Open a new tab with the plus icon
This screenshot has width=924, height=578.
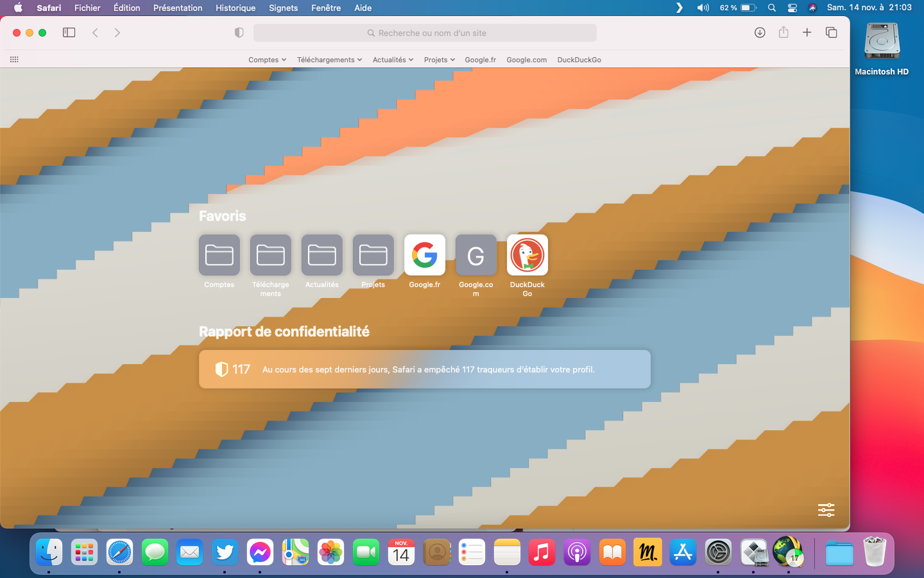click(807, 33)
